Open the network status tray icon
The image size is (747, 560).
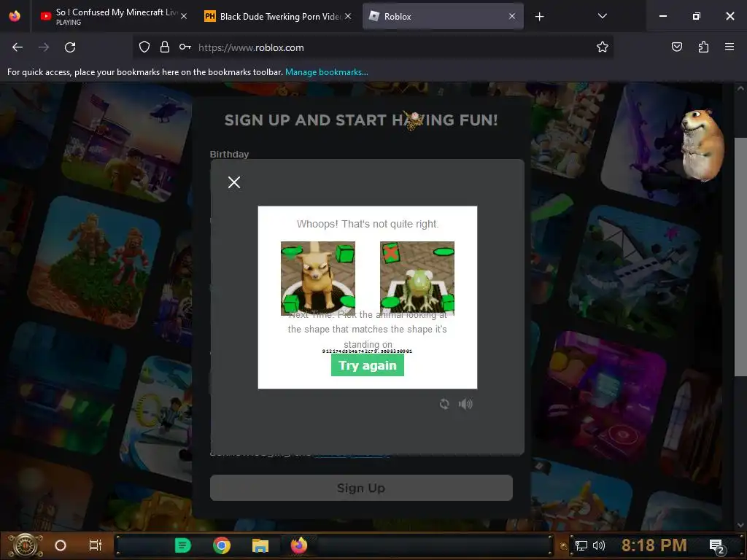(581, 545)
